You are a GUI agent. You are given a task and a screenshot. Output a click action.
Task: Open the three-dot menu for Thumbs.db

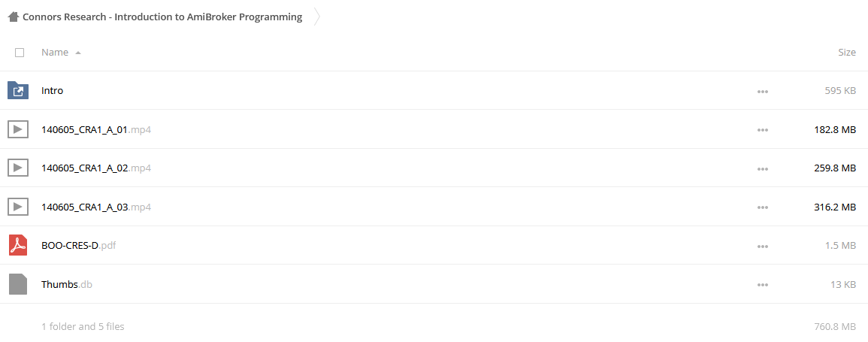[x=762, y=285]
